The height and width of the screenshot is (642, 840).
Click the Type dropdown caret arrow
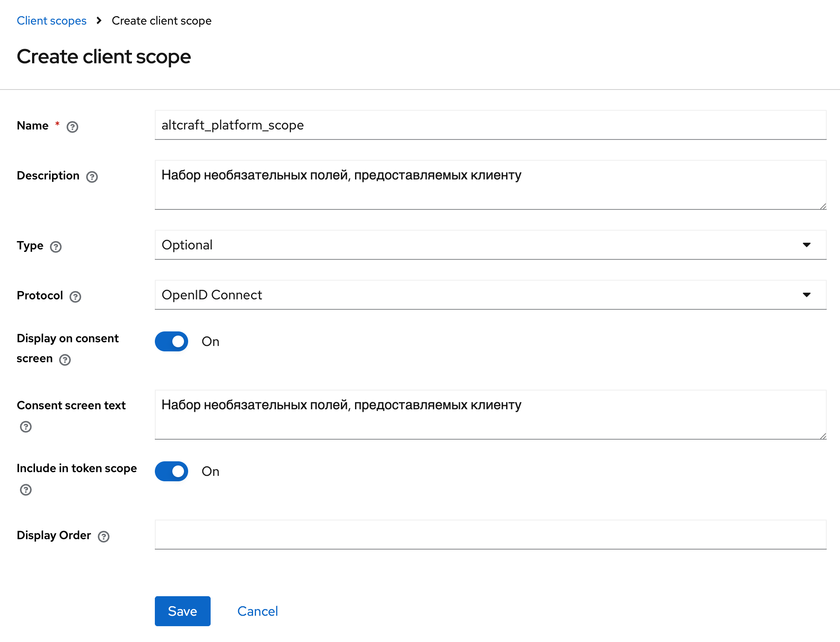tap(806, 245)
